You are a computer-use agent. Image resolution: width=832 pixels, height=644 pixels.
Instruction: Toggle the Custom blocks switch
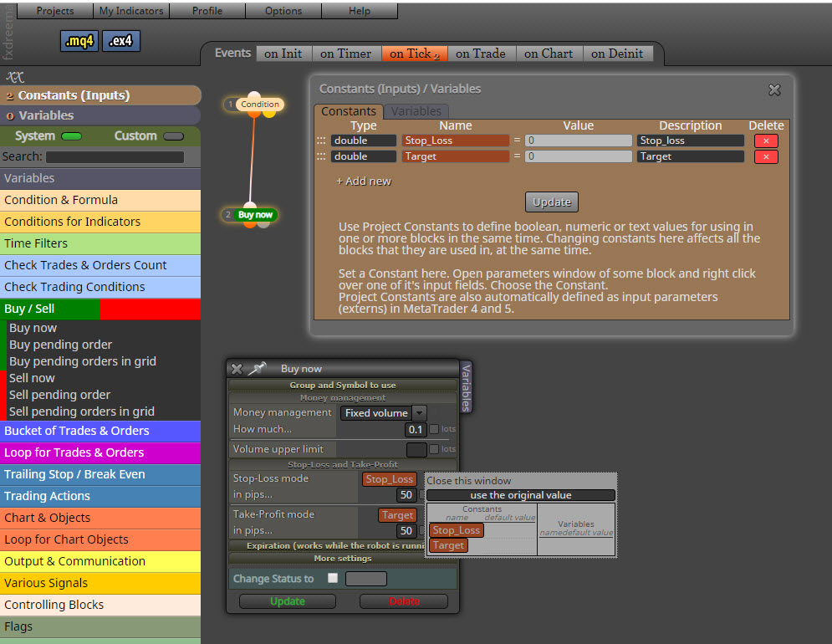click(174, 136)
